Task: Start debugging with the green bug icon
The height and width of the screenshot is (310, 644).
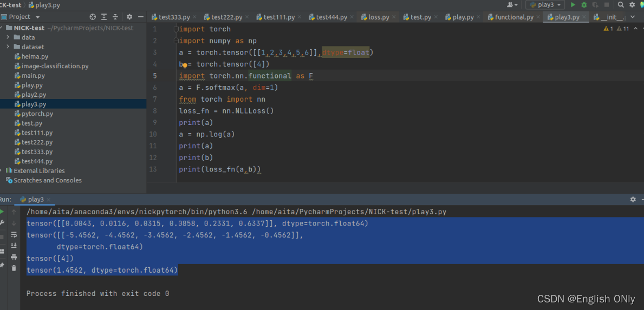Action: coord(584,5)
